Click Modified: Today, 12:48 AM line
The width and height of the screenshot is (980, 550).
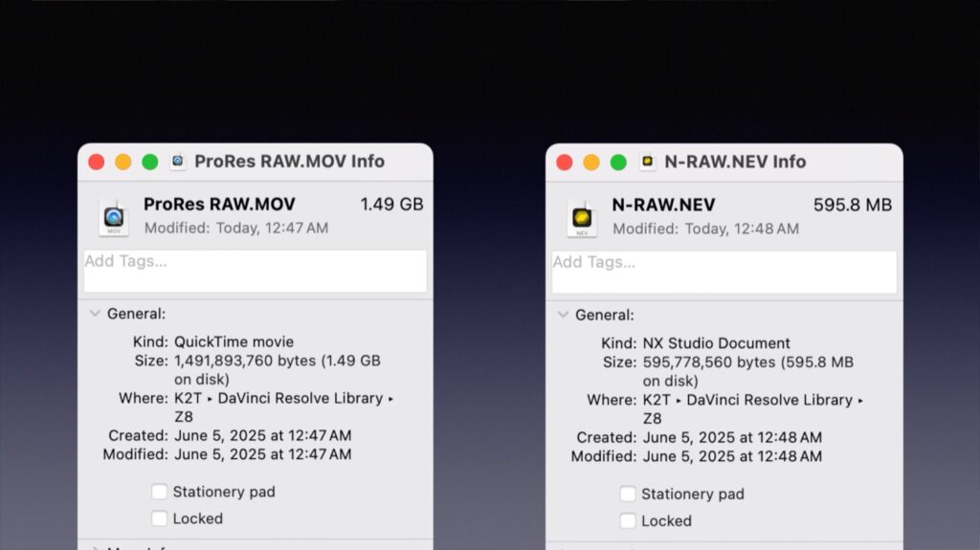705,229
